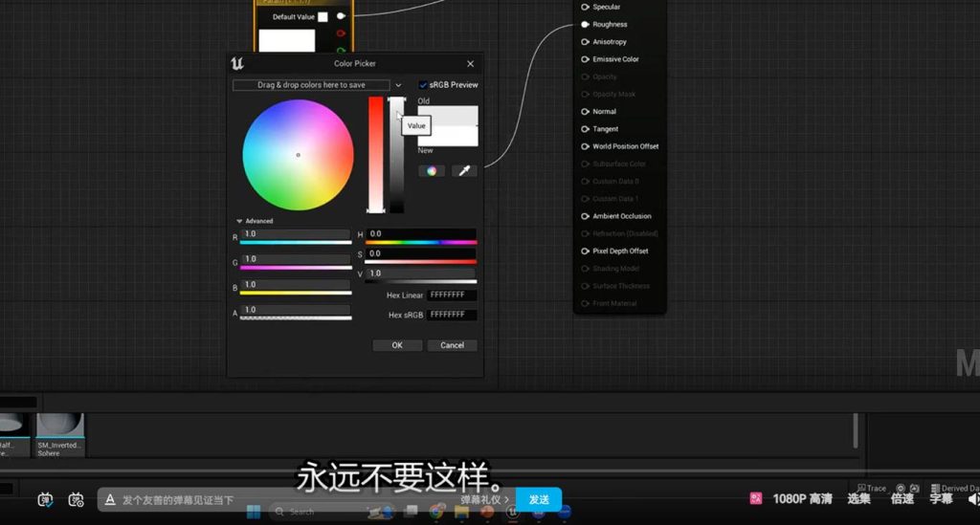
Task: Click the Specular input pin
Action: [x=585, y=8]
